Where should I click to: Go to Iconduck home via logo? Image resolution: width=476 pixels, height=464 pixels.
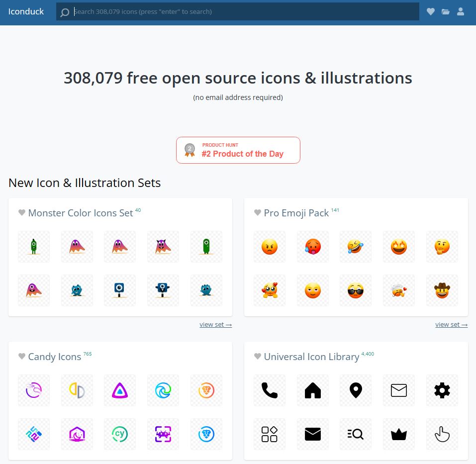(x=26, y=11)
